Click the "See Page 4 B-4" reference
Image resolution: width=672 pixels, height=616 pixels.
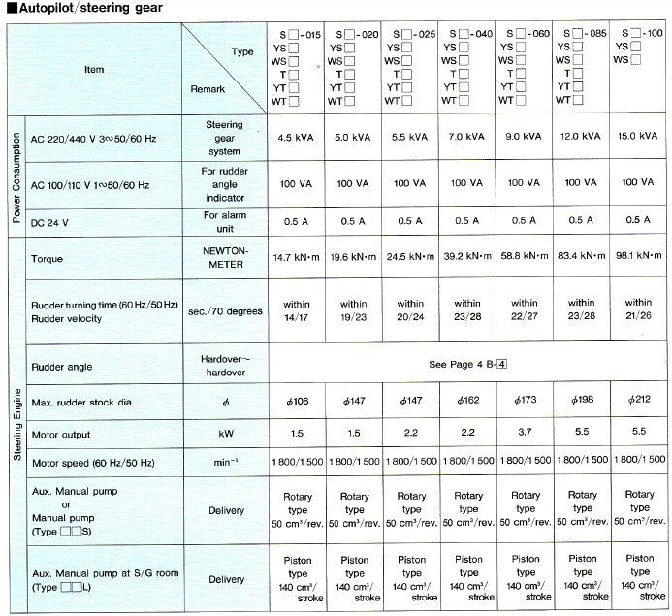[468, 365]
